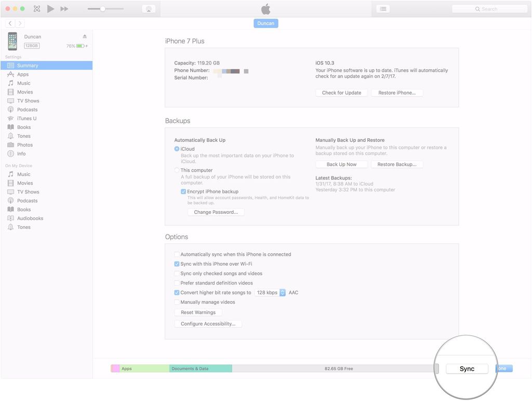
Task: Open the Podcasts settings section
Action: coord(29,109)
